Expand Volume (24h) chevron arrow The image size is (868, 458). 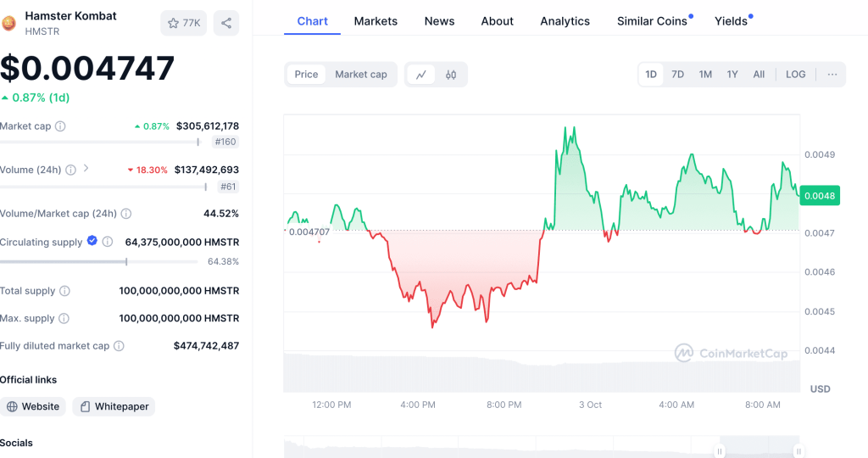86,168
